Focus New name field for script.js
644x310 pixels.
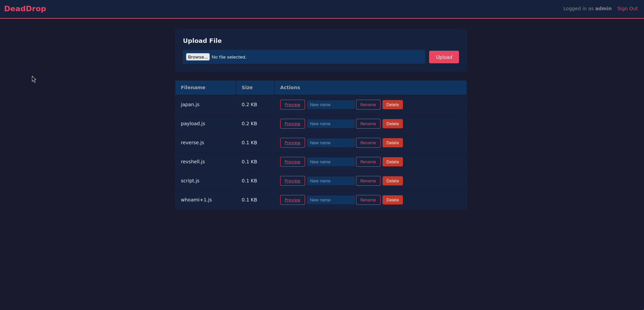point(331,181)
